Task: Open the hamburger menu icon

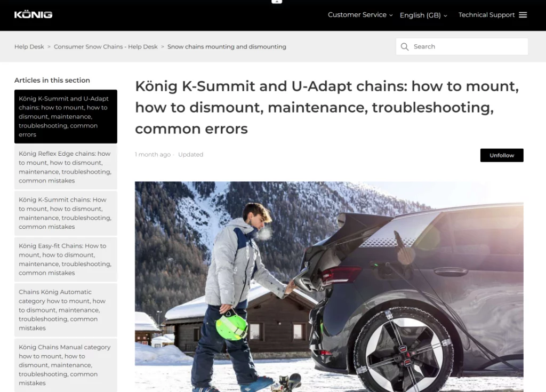Action: [523, 15]
